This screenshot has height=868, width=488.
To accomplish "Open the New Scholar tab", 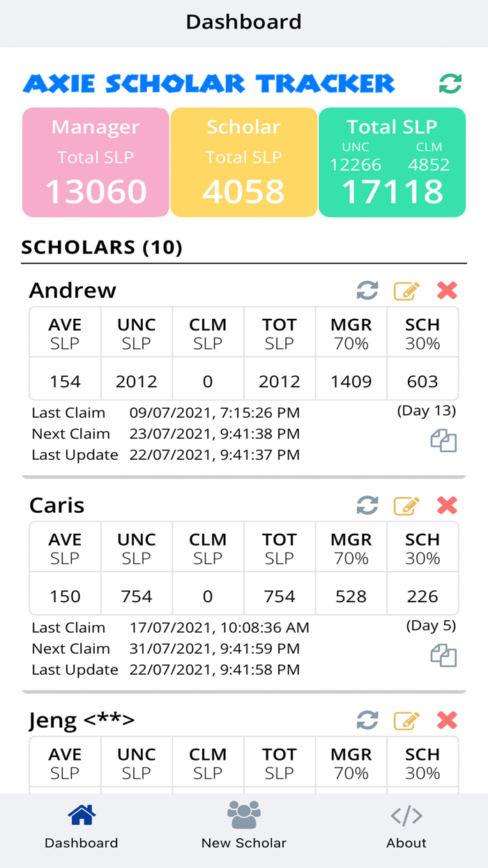I will [x=243, y=827].
